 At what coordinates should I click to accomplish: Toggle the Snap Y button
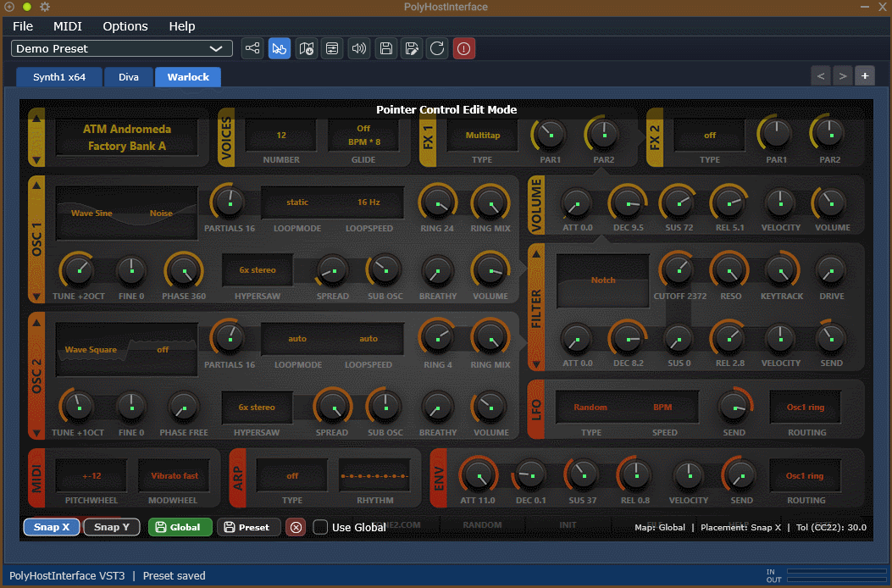pos(112,527)
